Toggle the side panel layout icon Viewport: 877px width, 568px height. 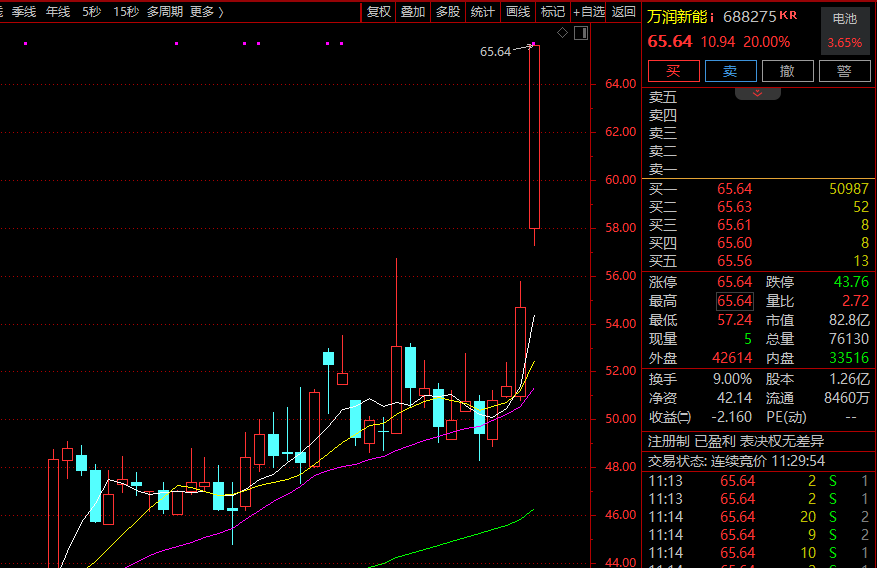[x=580, y=33]
